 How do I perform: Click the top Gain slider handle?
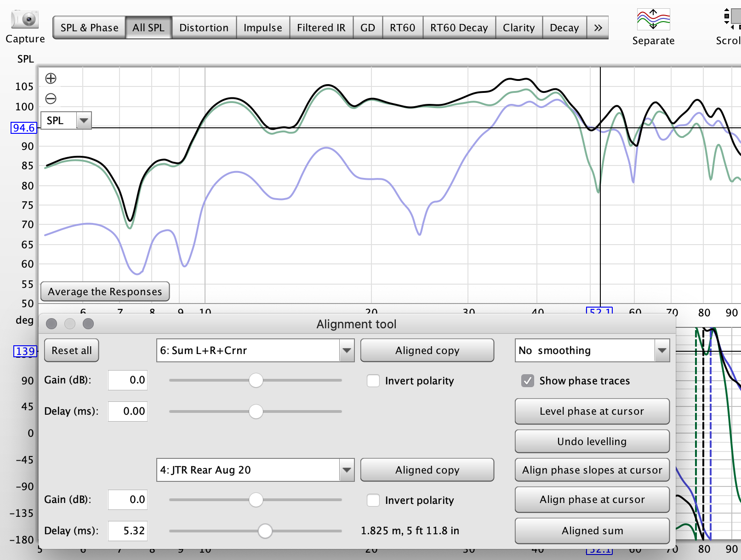click(x=256, y=380)
